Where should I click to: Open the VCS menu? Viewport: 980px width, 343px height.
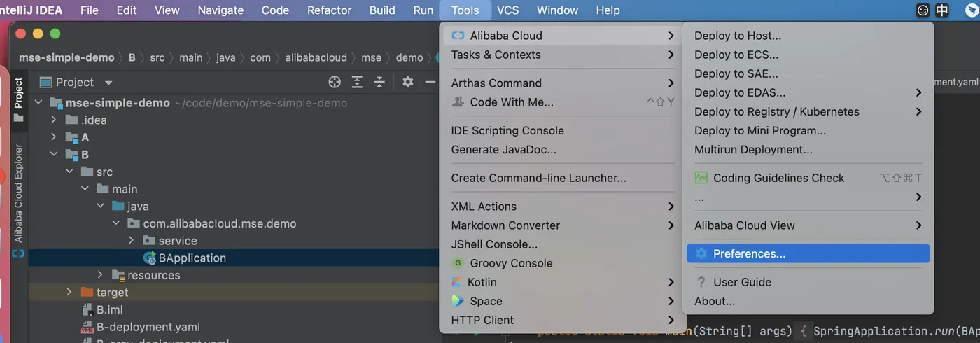[x=508, y=10]
